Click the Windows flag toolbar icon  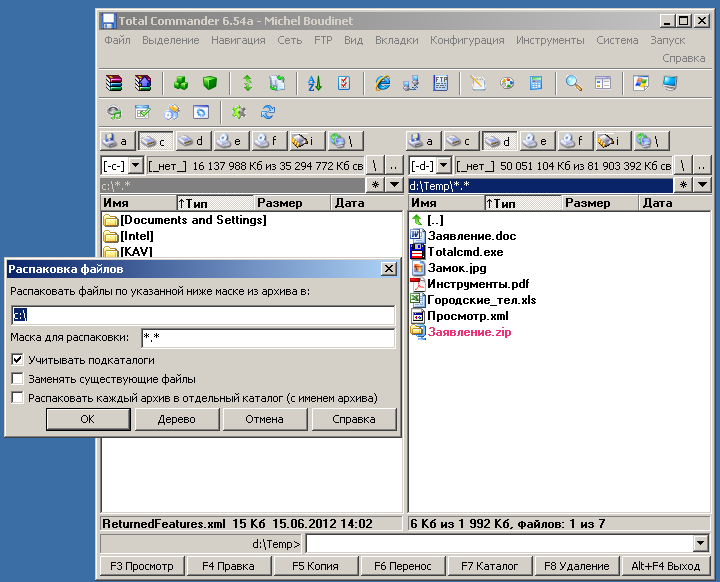coord(641,83)
